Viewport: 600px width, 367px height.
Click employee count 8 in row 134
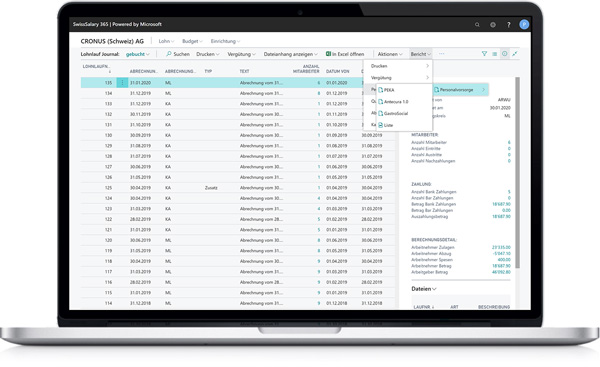[x=318, y=93]
